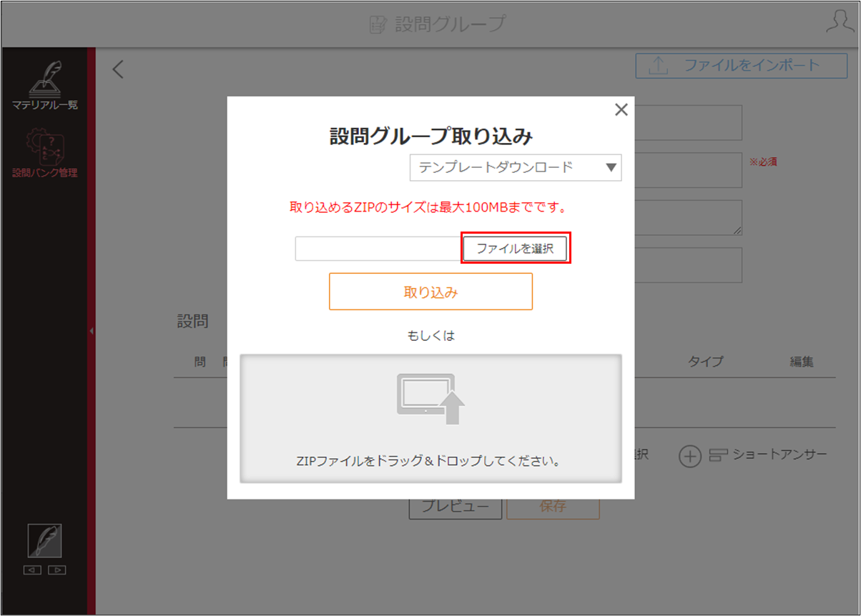
Task: Close the 設問グループ取り込み dialog
Action: coord(621,109)
